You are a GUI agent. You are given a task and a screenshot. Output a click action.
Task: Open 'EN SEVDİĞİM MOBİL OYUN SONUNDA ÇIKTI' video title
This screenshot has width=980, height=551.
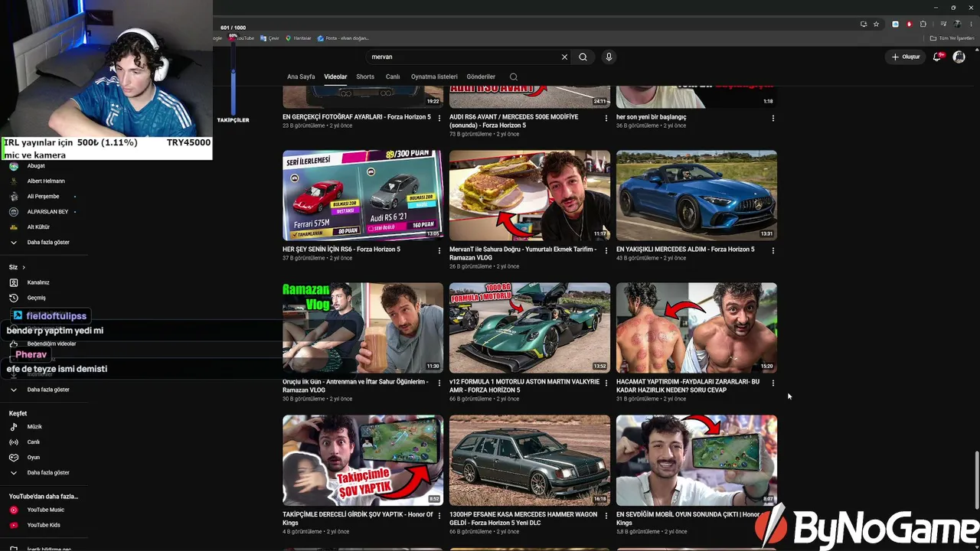(688, 519)
